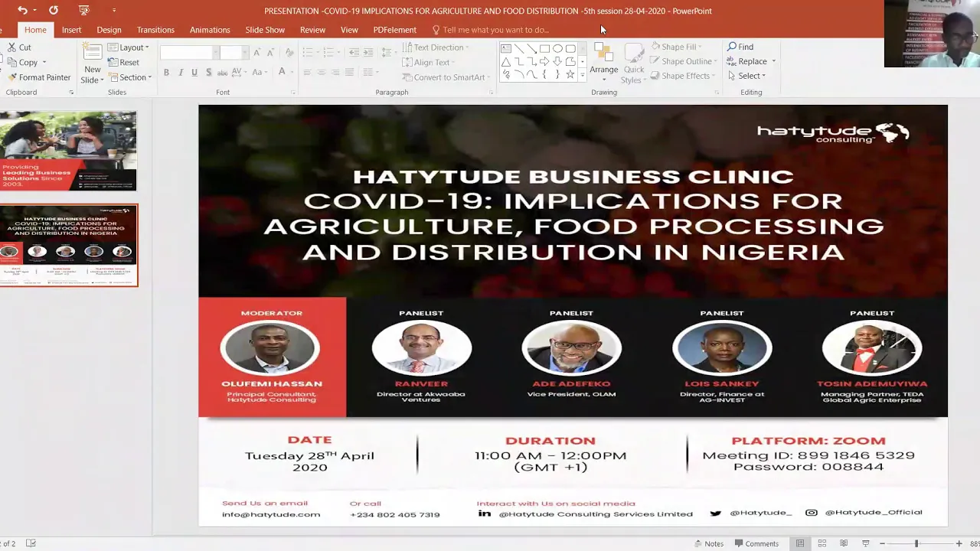
Task: Select the right arrow shape in gallery
Action: click(x=544, y=61)
